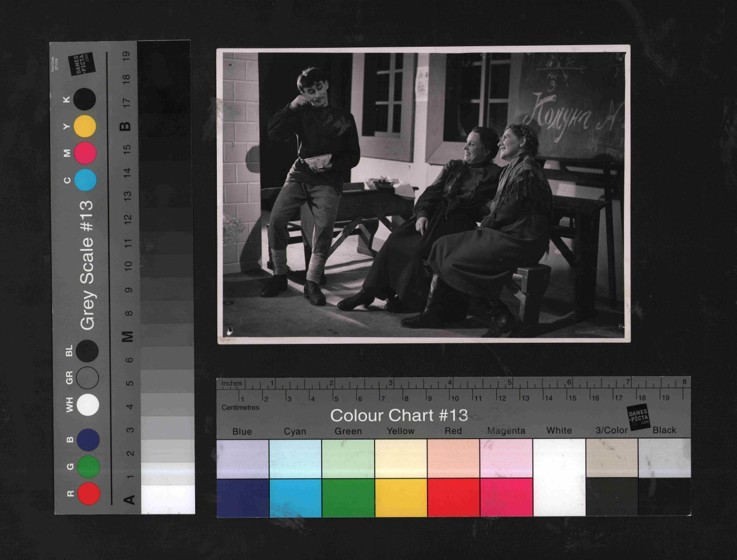This screenshot has height=560, width=737.
Task: Click the green G circle on grey scale card
Action: [89, 467]
